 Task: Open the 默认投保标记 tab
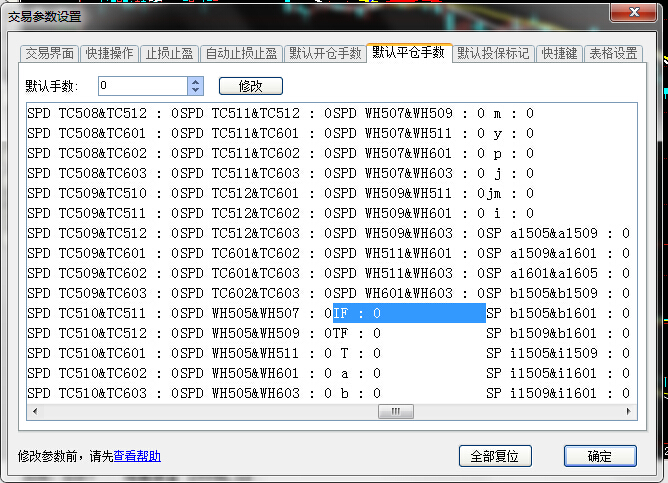point(493,54)
